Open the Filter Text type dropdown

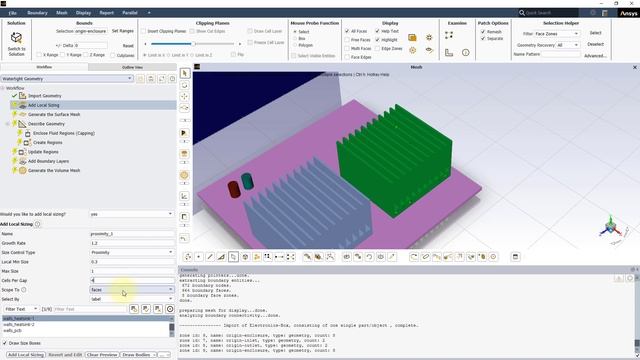click(21, 309)
